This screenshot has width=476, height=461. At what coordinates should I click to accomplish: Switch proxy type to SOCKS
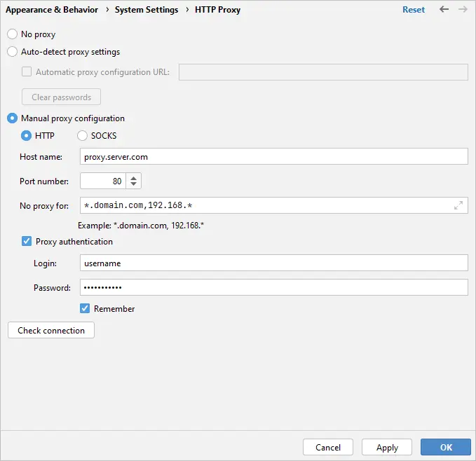tap(83, 136)
